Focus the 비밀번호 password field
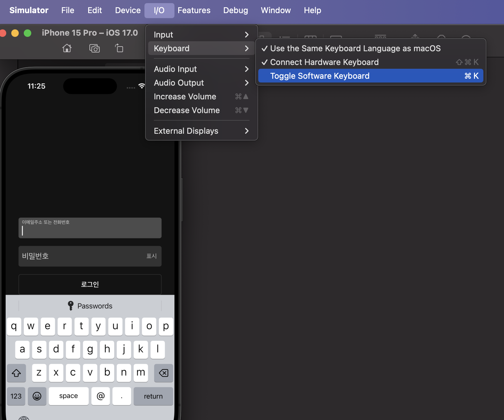The image size is (504, 420). tap(90, 256)
